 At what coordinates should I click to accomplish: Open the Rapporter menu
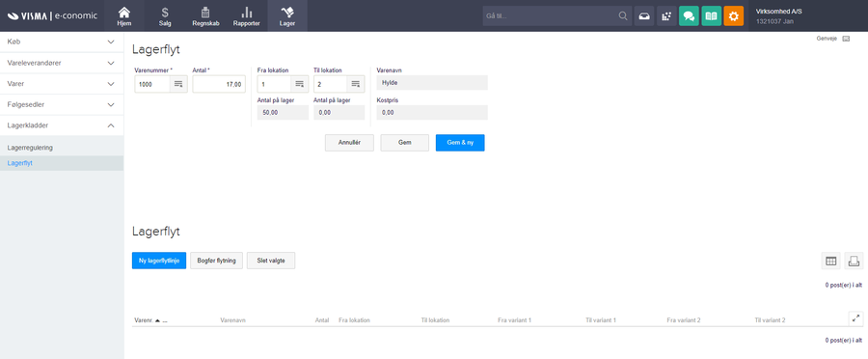pyautogui.click(x=246, y=16)
